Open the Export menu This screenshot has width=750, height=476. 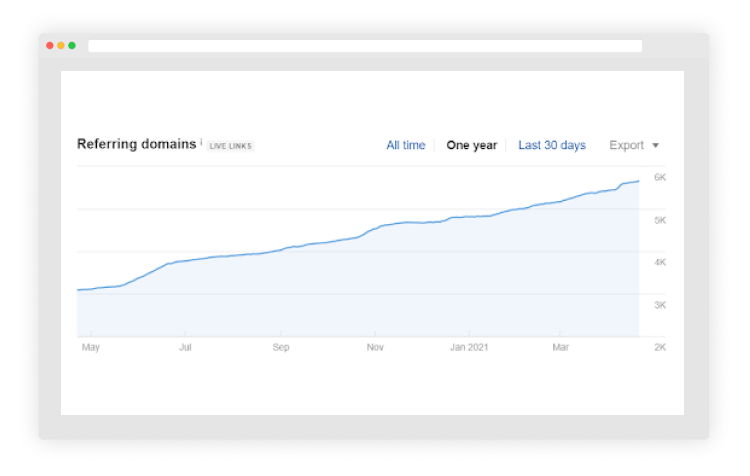pos(627,145)
